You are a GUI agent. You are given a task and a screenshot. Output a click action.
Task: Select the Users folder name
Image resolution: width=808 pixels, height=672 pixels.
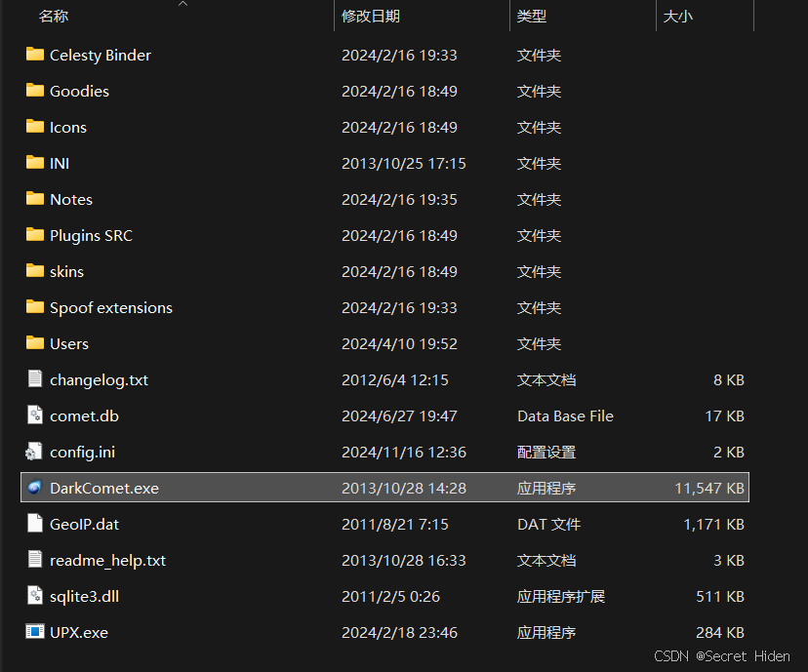[69, 343]
